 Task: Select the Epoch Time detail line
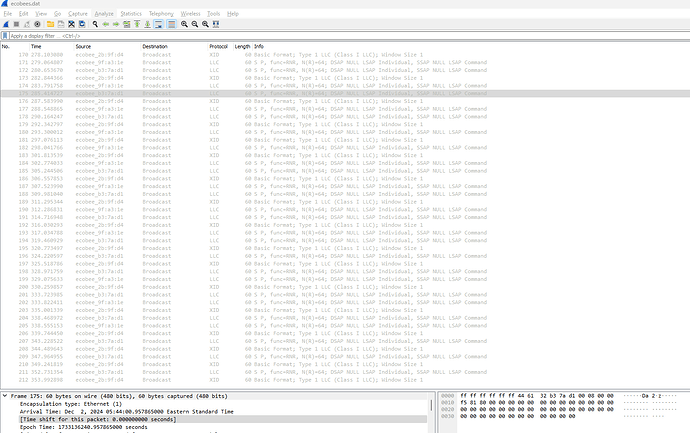[84, 427]
